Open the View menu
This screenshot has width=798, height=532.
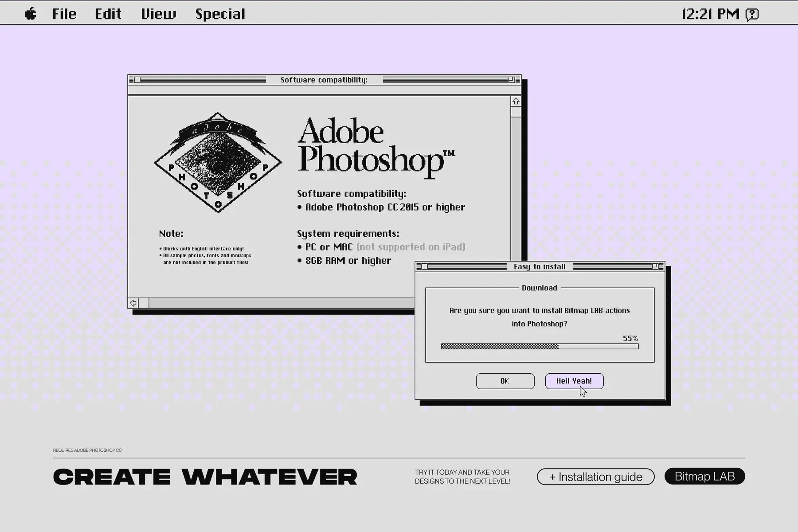point(158,13)
